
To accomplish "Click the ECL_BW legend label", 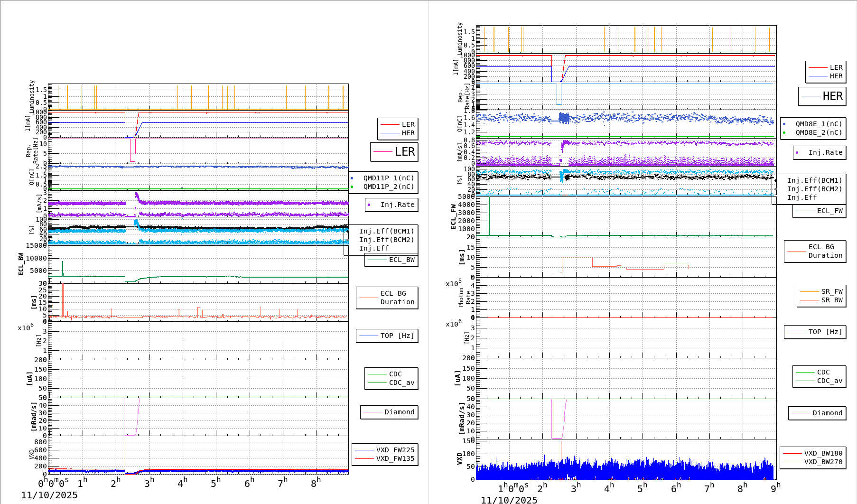I will click(401, 260).
